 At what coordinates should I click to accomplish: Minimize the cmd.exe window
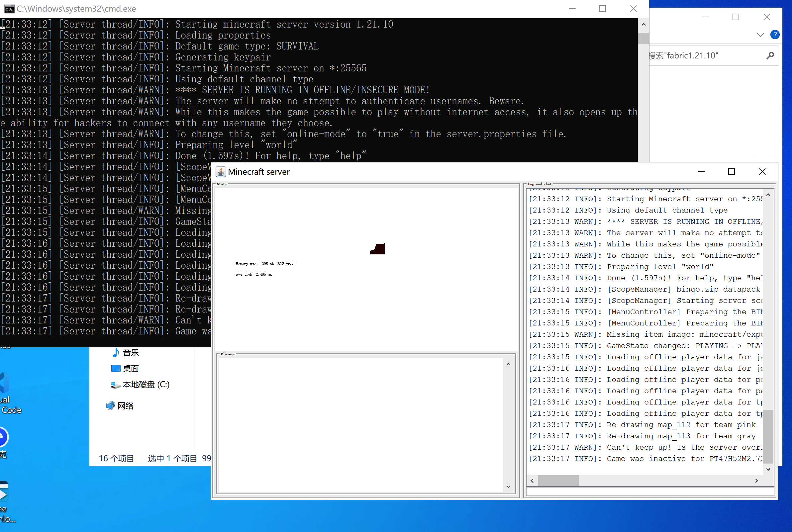point(572,9)
